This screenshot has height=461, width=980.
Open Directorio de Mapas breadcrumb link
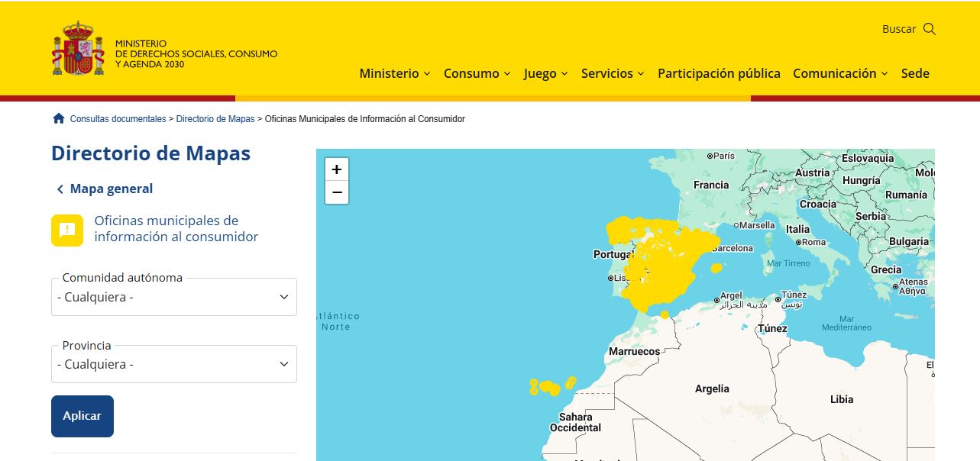click(215, 119)
